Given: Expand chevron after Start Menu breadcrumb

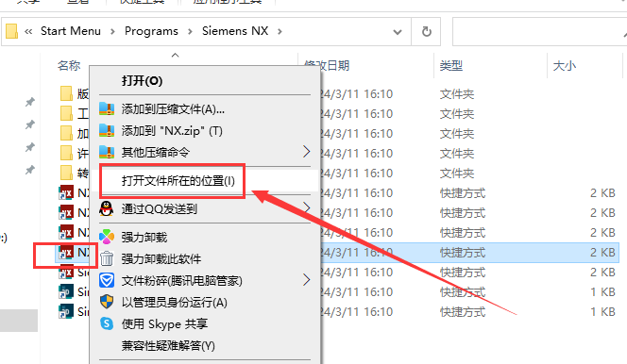Looking at the screenshot, I should (x=112, y=31).
